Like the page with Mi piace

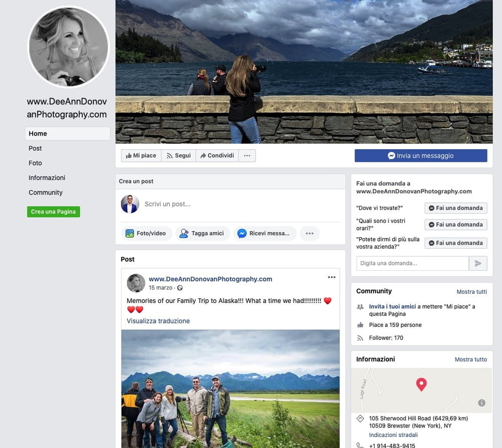pos(141,156)
